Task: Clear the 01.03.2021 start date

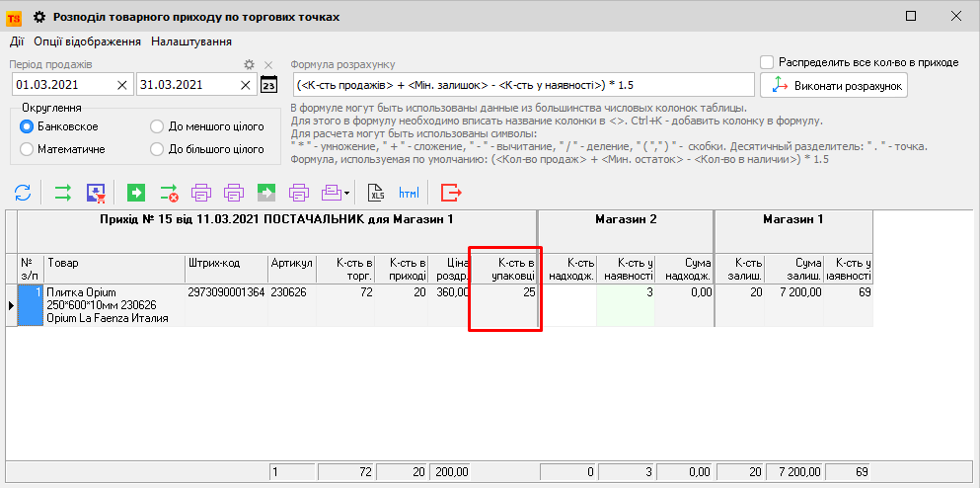Action: tap(121, 85)
